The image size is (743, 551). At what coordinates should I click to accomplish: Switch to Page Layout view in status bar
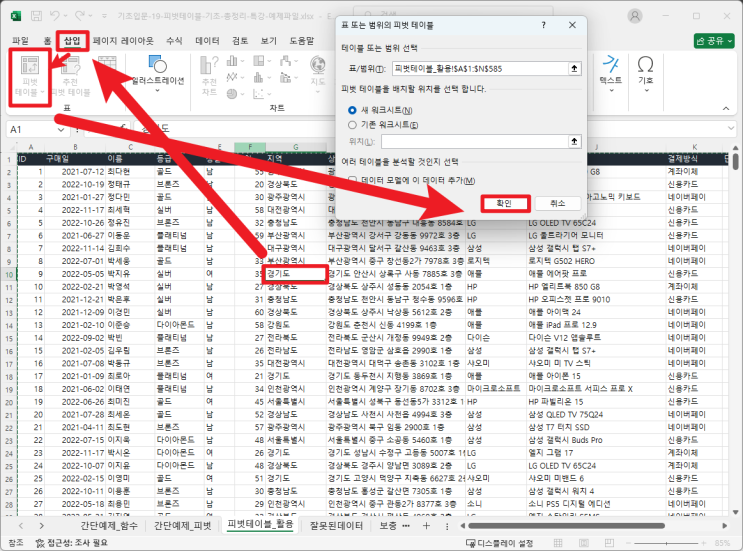point(584,542)
